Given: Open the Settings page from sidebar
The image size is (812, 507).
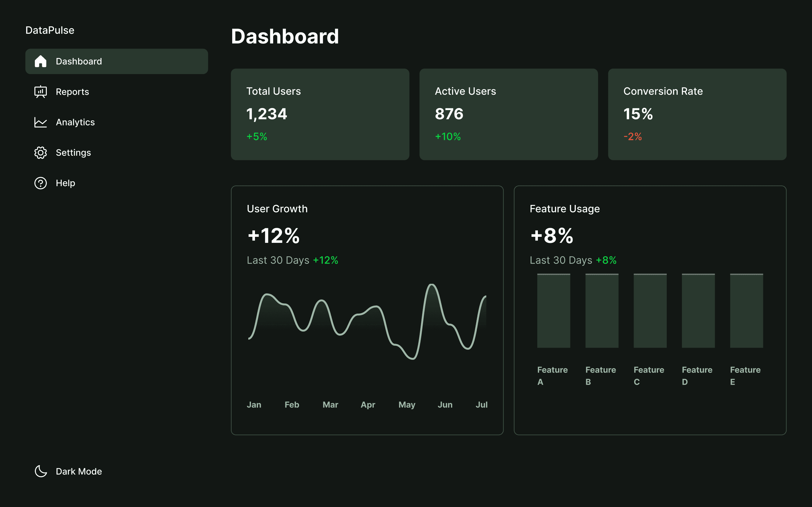Looking at the screenshot, I should [73, 153].
